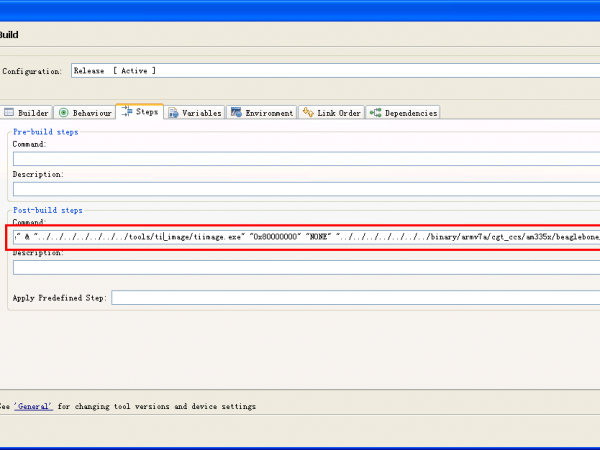Click the Post-build Command field with tiimage.exe

click(x=300, y=236)
